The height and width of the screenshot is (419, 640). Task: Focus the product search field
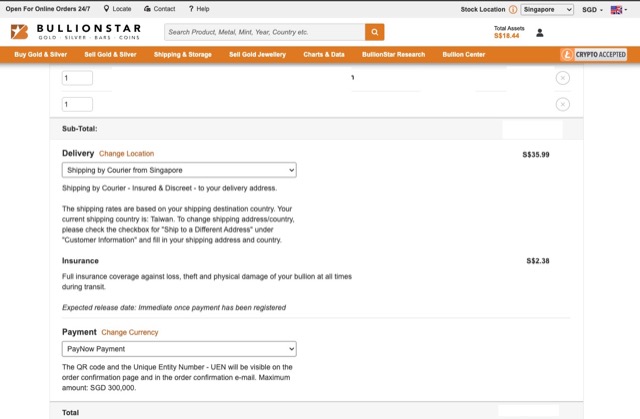[264, 32]
